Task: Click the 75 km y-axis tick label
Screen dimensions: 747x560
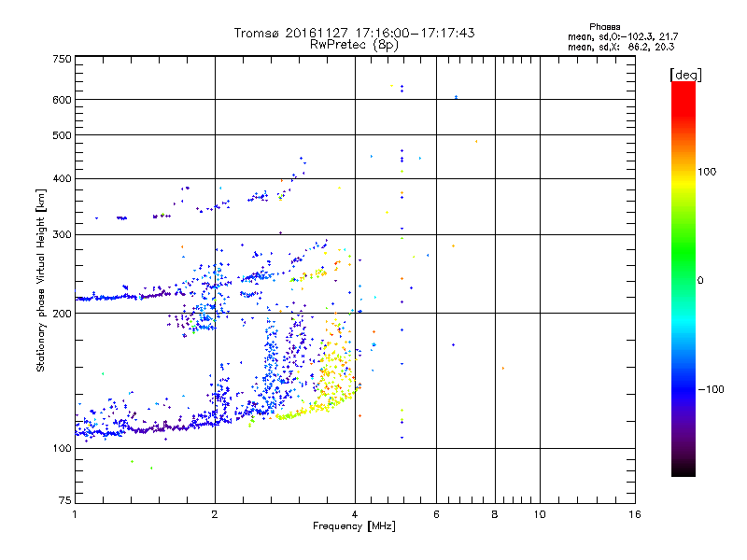Action: click(65, 500)
